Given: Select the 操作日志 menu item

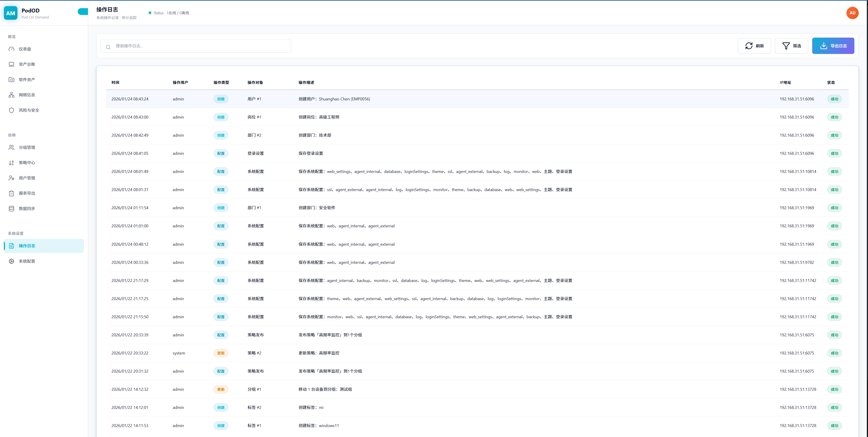Looking at the screenshot, I should coord(27,246).
